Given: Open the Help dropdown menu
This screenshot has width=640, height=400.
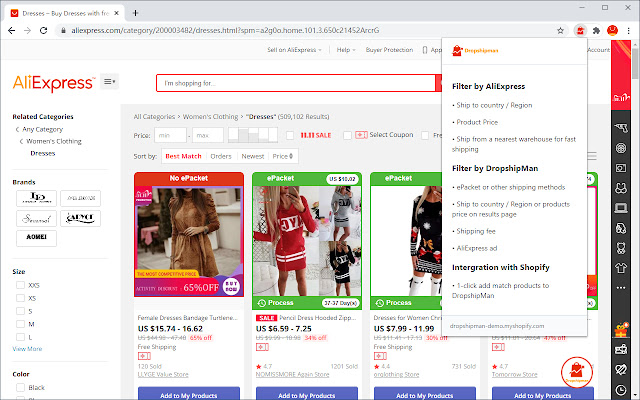Looking at the screenshot, I should [x=346, y=49].
